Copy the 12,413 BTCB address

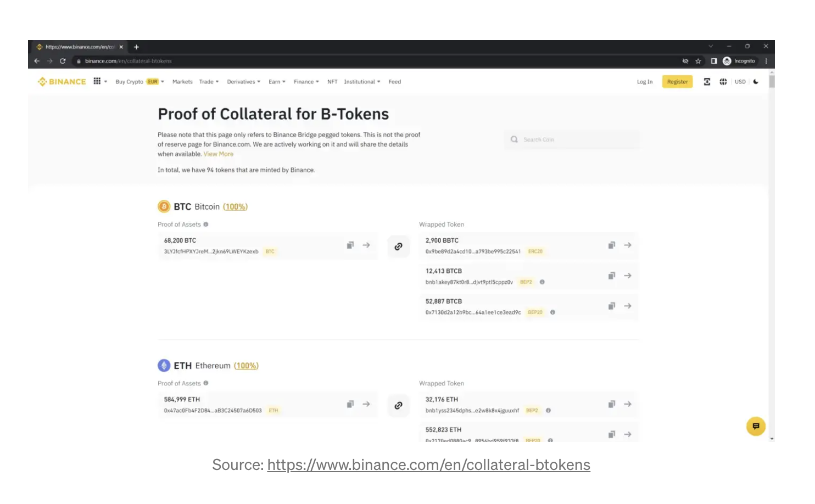(611, 276)
